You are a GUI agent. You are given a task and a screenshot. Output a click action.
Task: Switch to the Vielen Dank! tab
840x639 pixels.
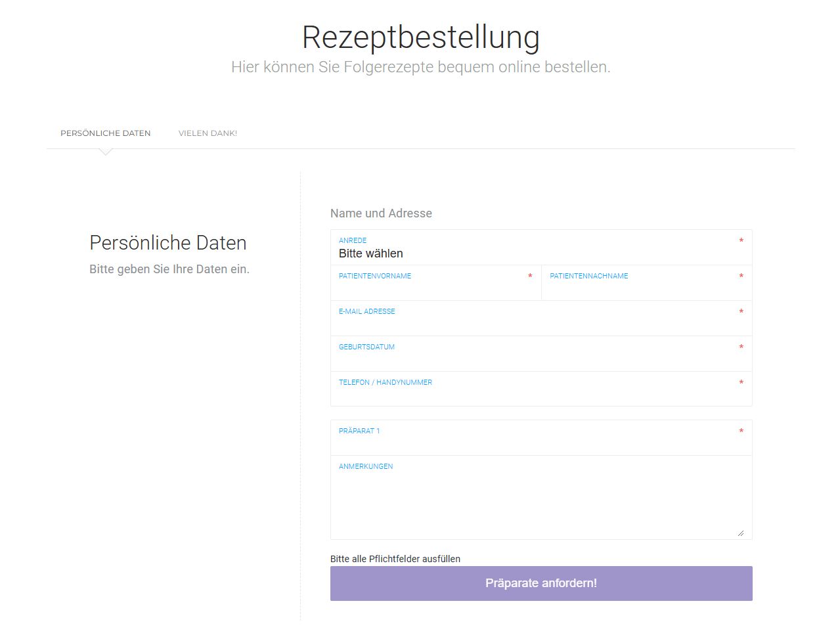[208, 133]
